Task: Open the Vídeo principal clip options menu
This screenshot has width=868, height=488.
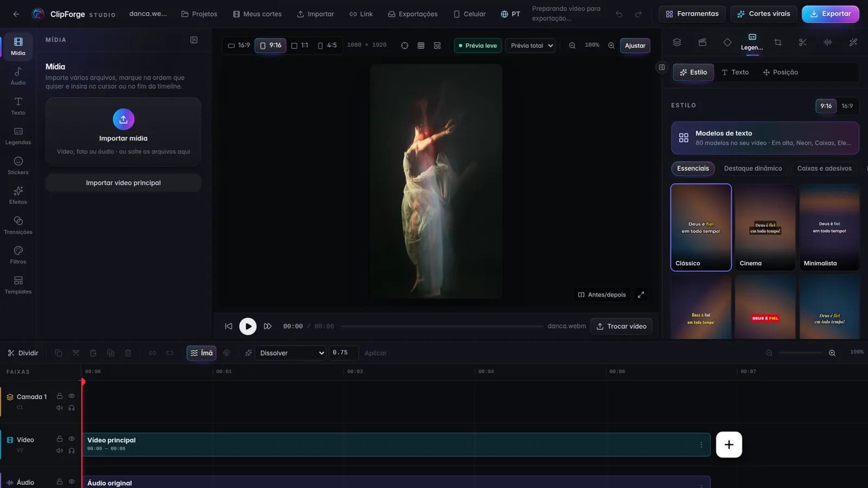Action: (x=701, y=445)
